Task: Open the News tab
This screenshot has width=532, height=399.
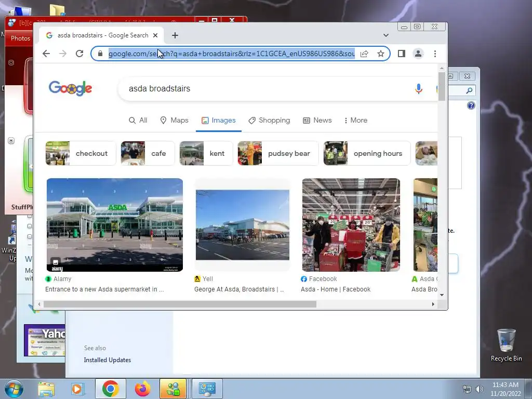Action: tap(317, 120)
